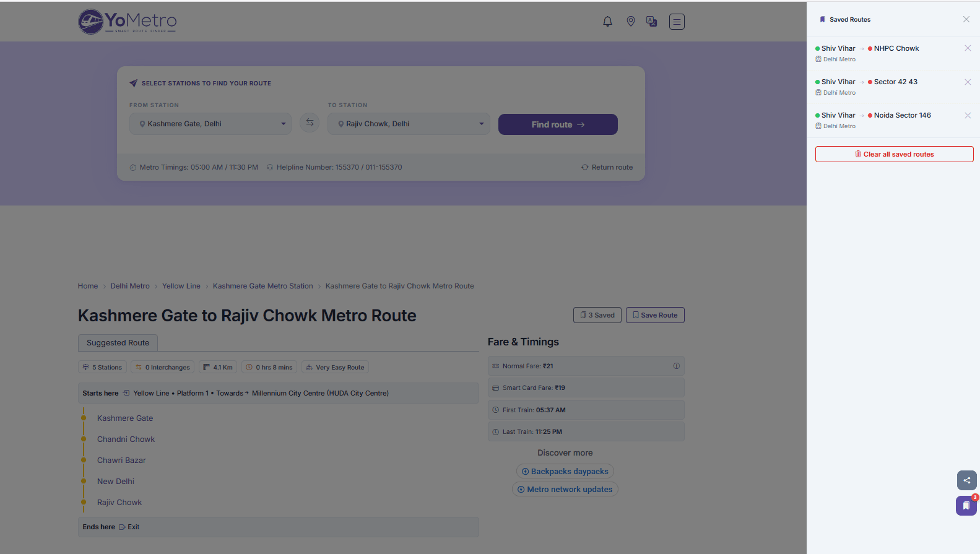Click the info icon beside Normal Fare

click(x=676, y=366)
